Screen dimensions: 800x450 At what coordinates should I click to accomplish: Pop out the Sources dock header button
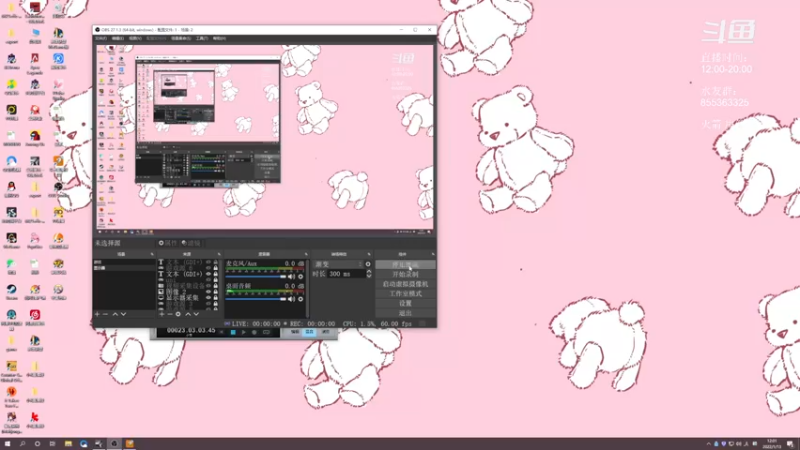(x=219, y=254)
